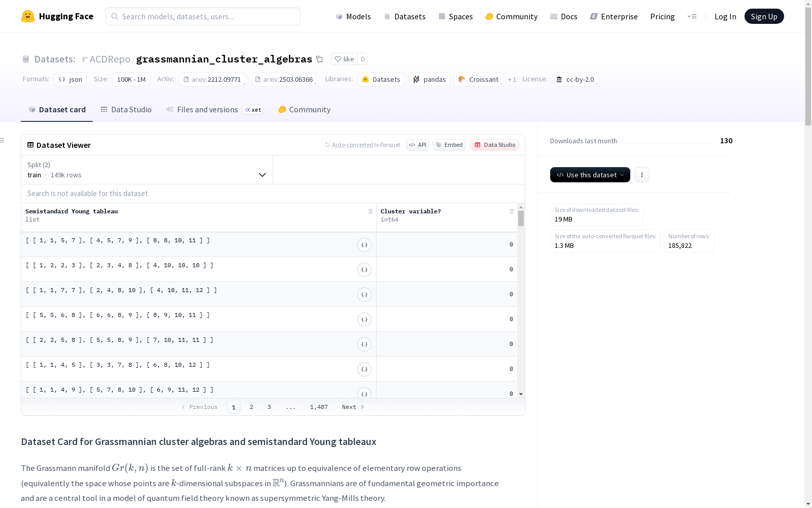The height and width of the screenshot is (508, 812).
Task: Open the pandas library tag
Action: click(429, 79)
